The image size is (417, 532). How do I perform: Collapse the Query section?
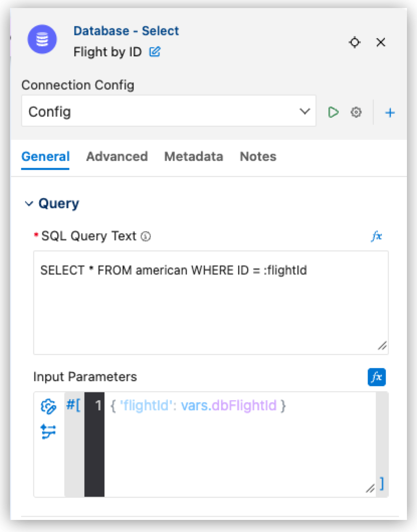(x=29, y=204)
